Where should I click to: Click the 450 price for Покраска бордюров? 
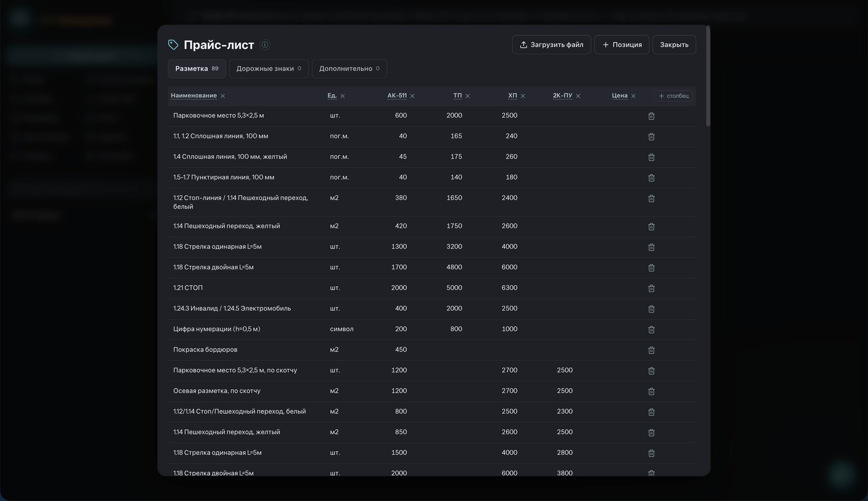tap(401, 349)
